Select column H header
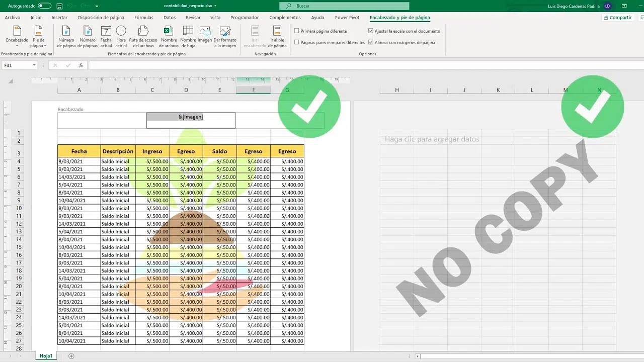 [x=397, y=90]
